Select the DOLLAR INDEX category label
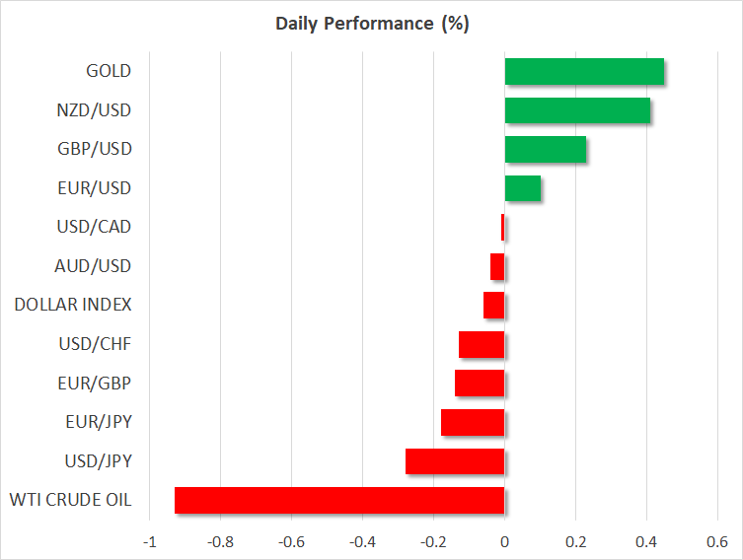The width and height of the screenshot is (743, 560). click(73, 305)
